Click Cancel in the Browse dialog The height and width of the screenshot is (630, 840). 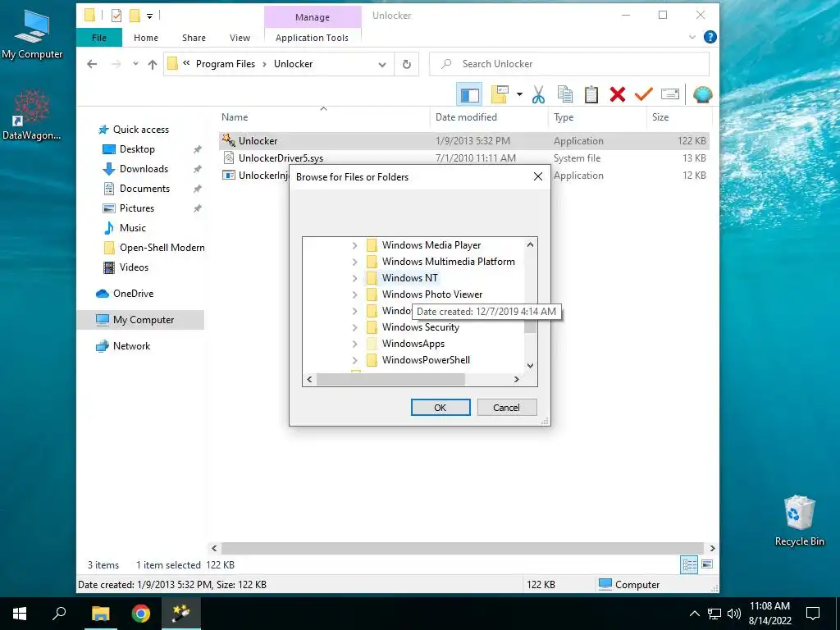[506, 407]
